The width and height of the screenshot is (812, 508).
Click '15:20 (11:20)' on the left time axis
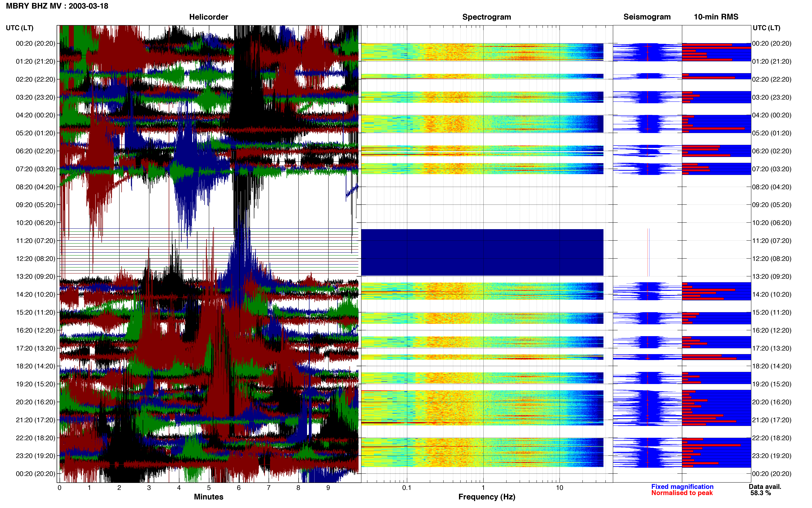(36, 313)
